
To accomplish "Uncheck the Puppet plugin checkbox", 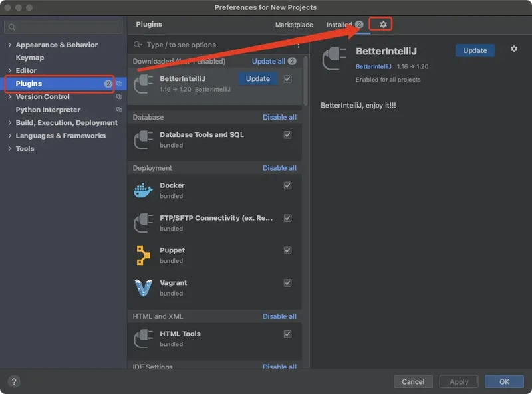I will [287, 251].
